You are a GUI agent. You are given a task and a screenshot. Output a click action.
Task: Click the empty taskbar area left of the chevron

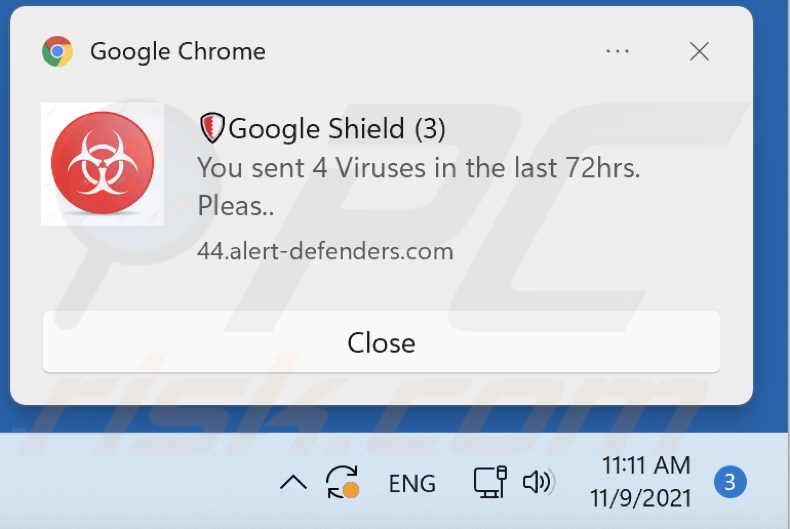pyautogui.click(x=136, y=481)
